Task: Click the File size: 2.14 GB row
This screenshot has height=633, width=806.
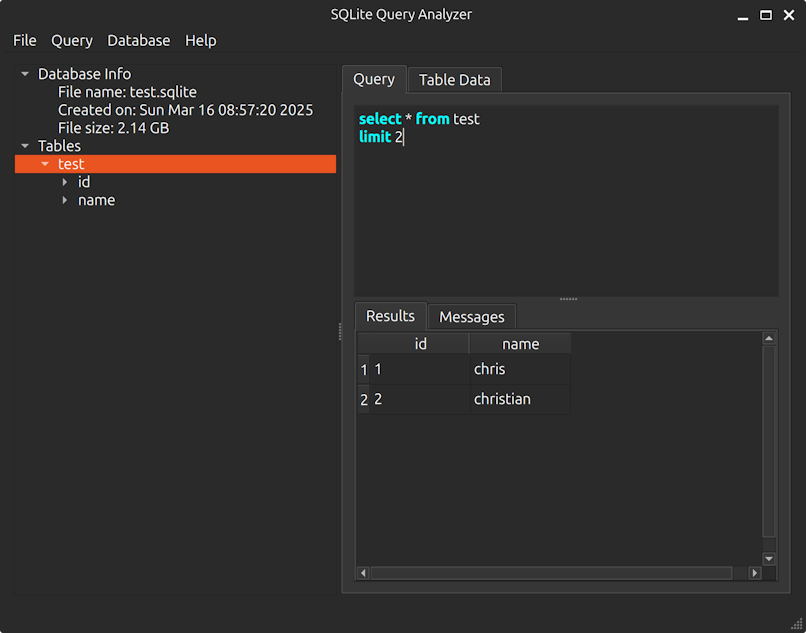Action: pyautogui.click(x=114, y=128)
